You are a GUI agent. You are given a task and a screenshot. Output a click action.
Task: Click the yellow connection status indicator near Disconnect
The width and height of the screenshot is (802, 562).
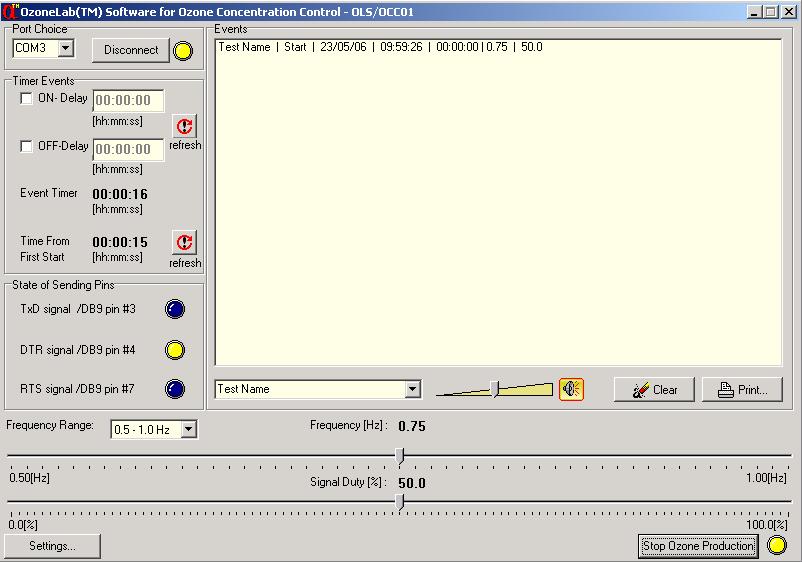[x=183, y=51]
